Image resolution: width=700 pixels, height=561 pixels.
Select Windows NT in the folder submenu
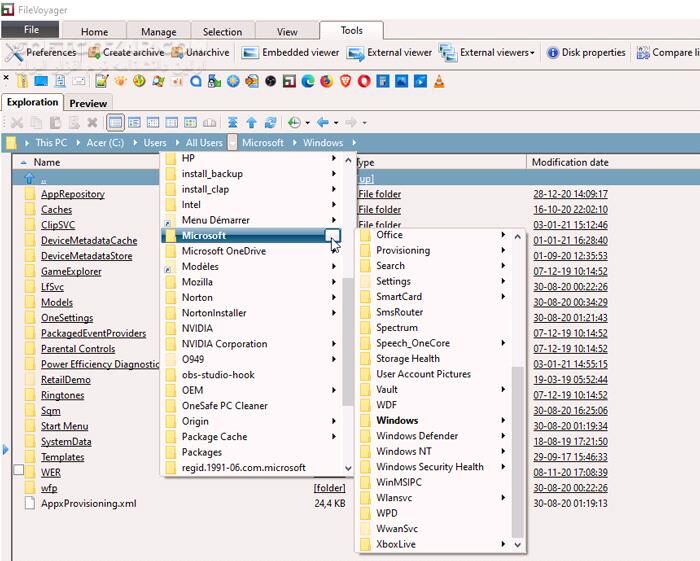pyautogui.click(x=403, y=451)
